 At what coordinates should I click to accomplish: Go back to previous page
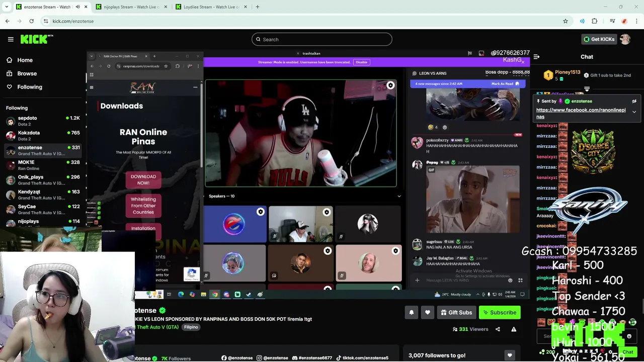point(7,21)
